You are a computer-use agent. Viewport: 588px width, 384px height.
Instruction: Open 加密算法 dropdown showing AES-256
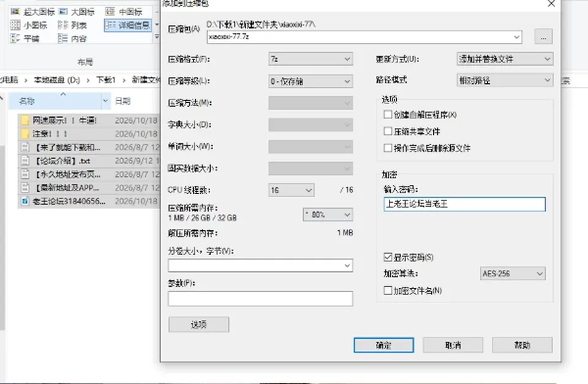[513, 273]
